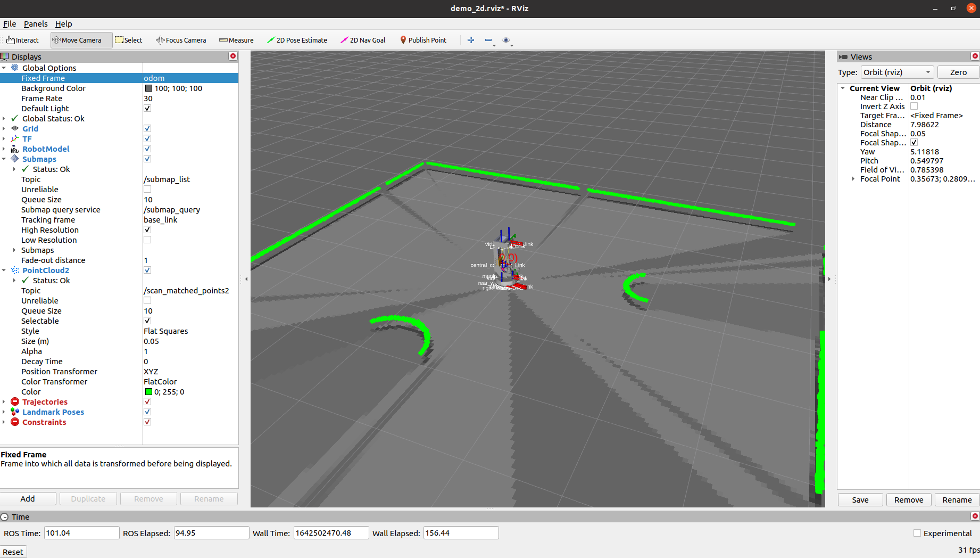
Task: Activate the Publish Point tool
Action: coord(423,40)
